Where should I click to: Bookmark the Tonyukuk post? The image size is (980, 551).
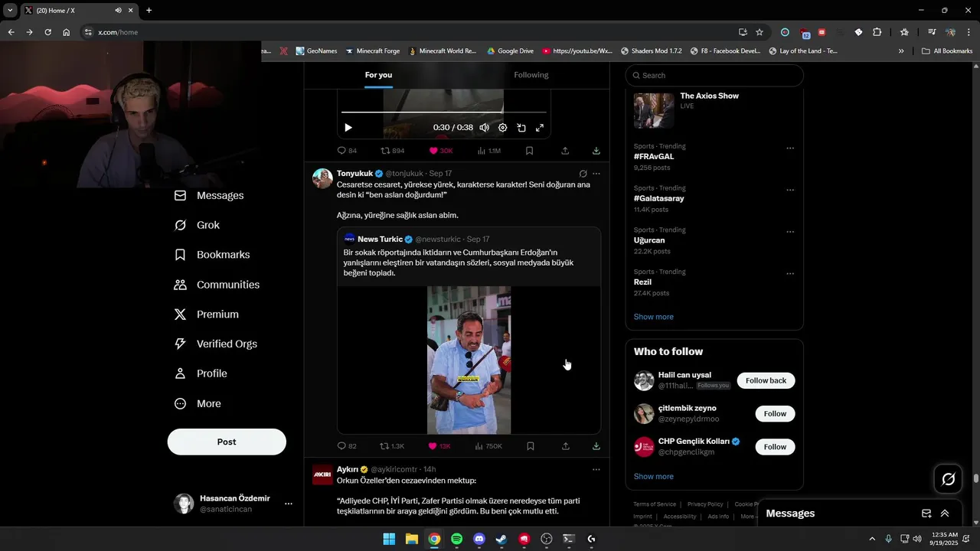pyautogui.click(x=530, y=446)
